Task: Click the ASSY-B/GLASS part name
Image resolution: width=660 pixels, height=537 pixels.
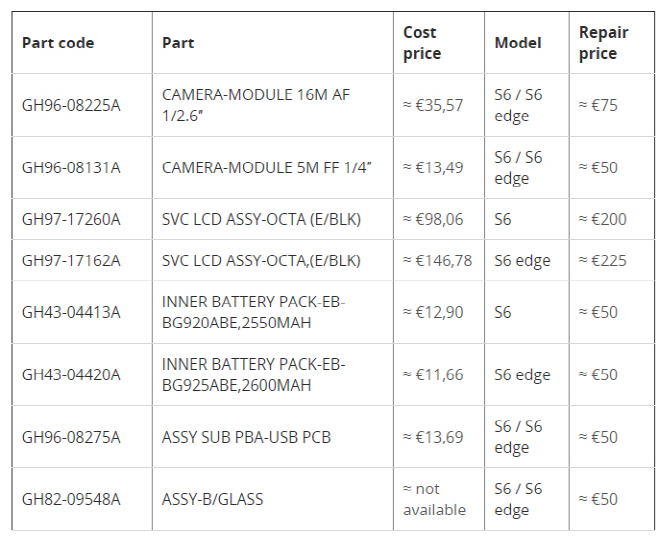Action: coord(213,499)
